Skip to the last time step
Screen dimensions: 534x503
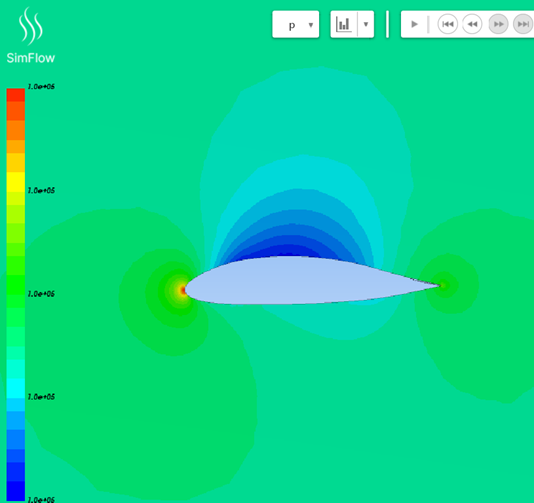(x=523, y=24)
